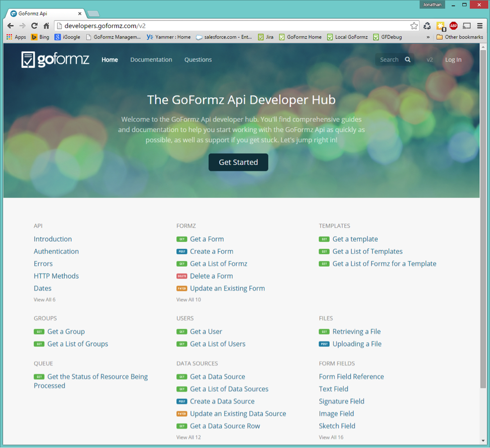Open the GoFormz Home bookmark

pyautogui.click(x=301, y=37)
